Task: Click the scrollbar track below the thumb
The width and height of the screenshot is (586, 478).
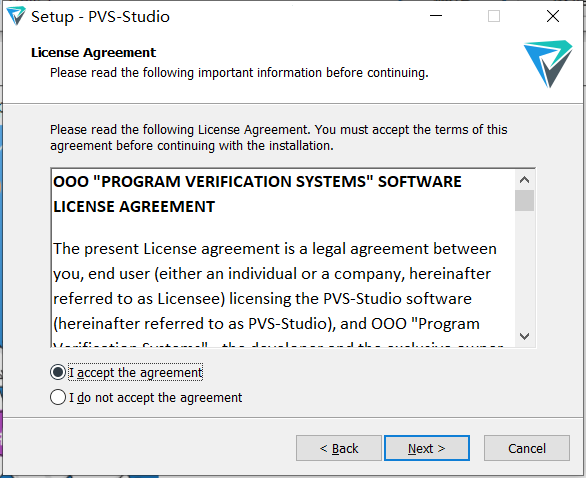Action: click(x=524, y=269)
